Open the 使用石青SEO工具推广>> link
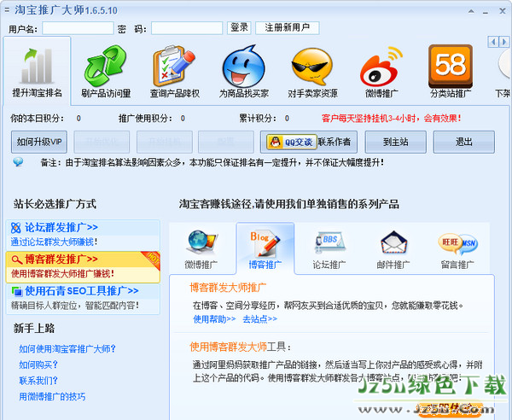Image resolution: width=512 pixels, height=420 pixels. click(82, 290)
